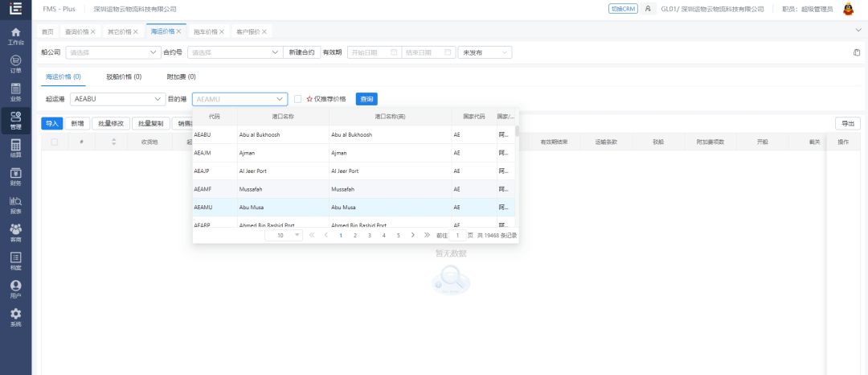Viewport: 868px width, 375px height.
Task: Close the 查询价格 tab
Action: (x=92, y=31)
